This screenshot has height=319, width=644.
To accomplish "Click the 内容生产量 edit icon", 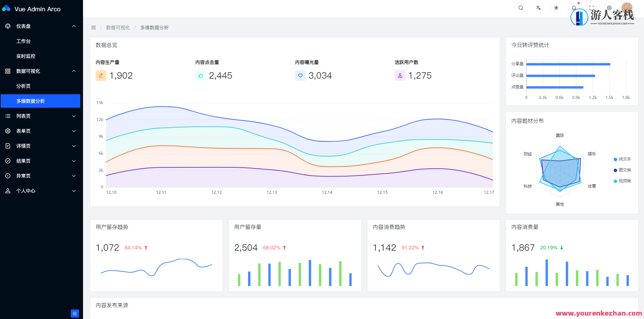I will 101,75.
